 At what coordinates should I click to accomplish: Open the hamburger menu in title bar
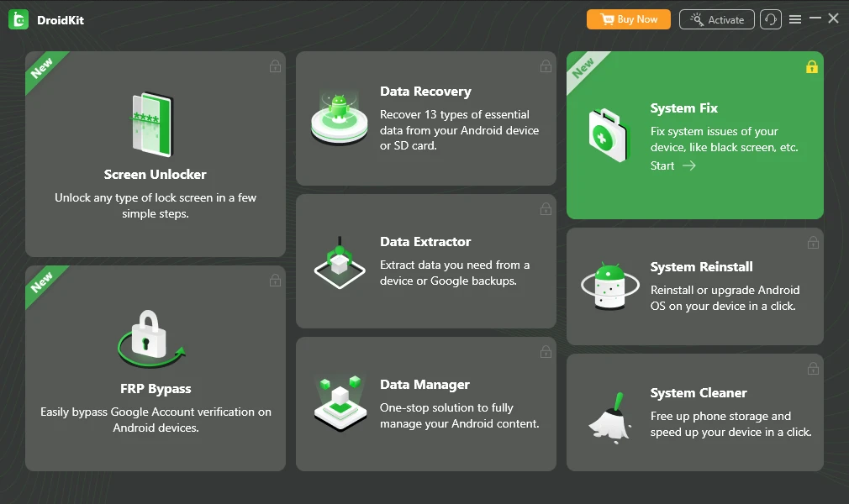(795, 19)
